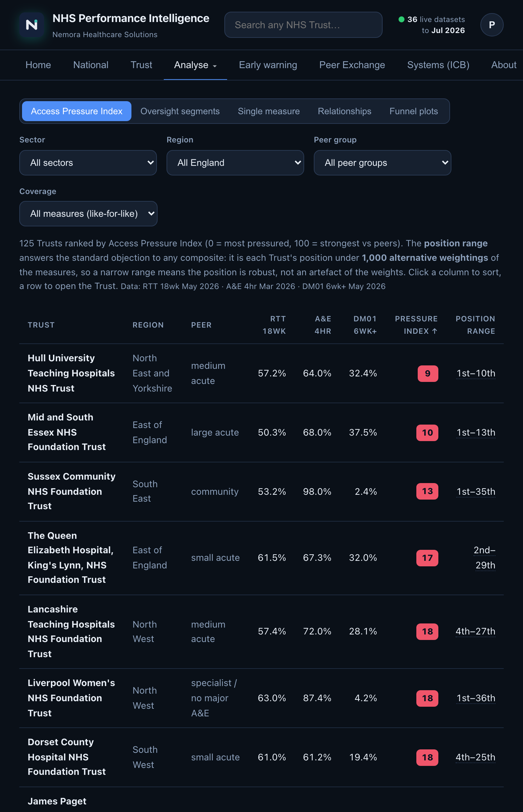Click pressure index badge 17 for Queen Elizabeth

tap(427, 558)
